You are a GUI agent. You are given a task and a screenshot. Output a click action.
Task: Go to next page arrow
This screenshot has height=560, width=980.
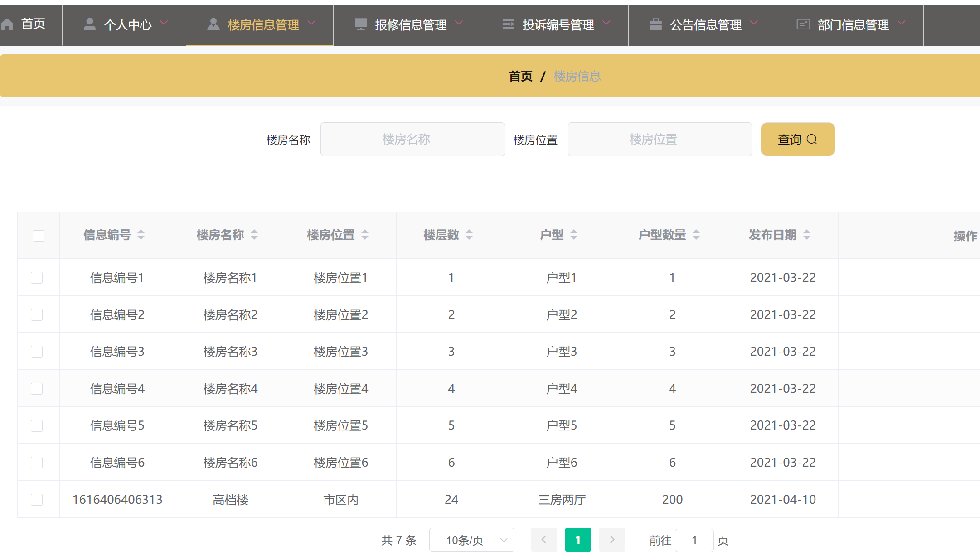pos(612,540)
